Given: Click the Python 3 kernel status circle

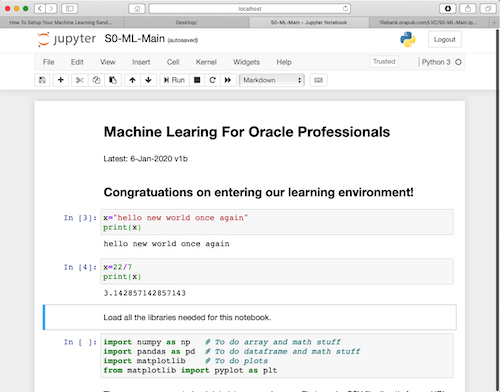Looking at the screenshot, I should 458,62.
